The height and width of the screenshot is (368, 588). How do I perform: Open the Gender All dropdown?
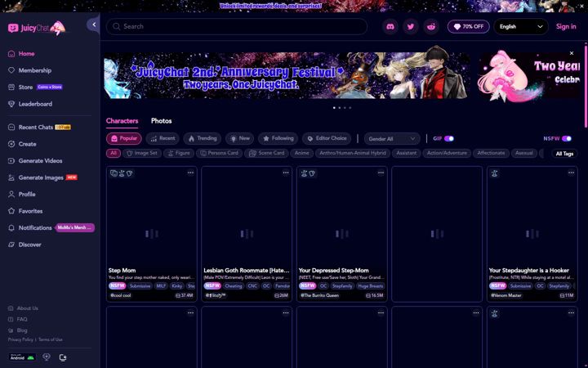pos(392,139)
